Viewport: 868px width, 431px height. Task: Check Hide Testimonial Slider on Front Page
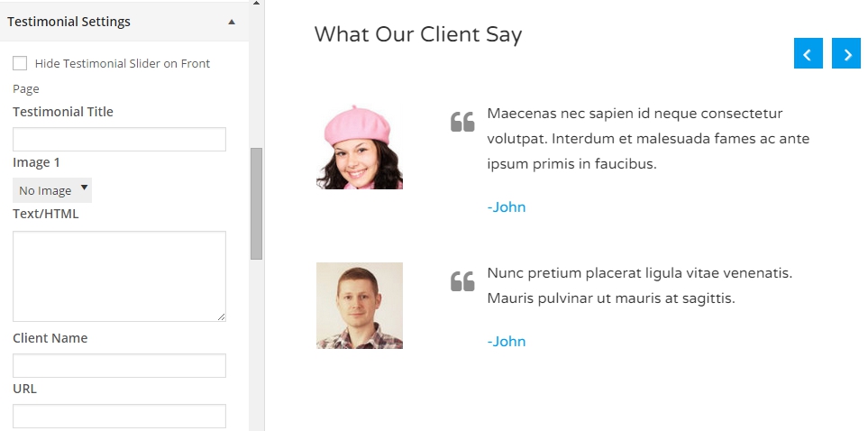(20, 63)
